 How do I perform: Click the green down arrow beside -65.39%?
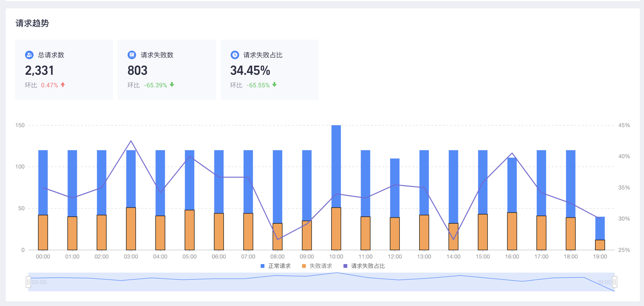click(172, 85)
